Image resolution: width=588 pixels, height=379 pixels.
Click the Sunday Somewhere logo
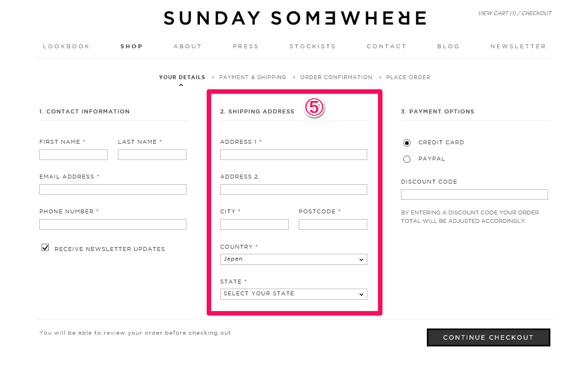coord(295,18)
